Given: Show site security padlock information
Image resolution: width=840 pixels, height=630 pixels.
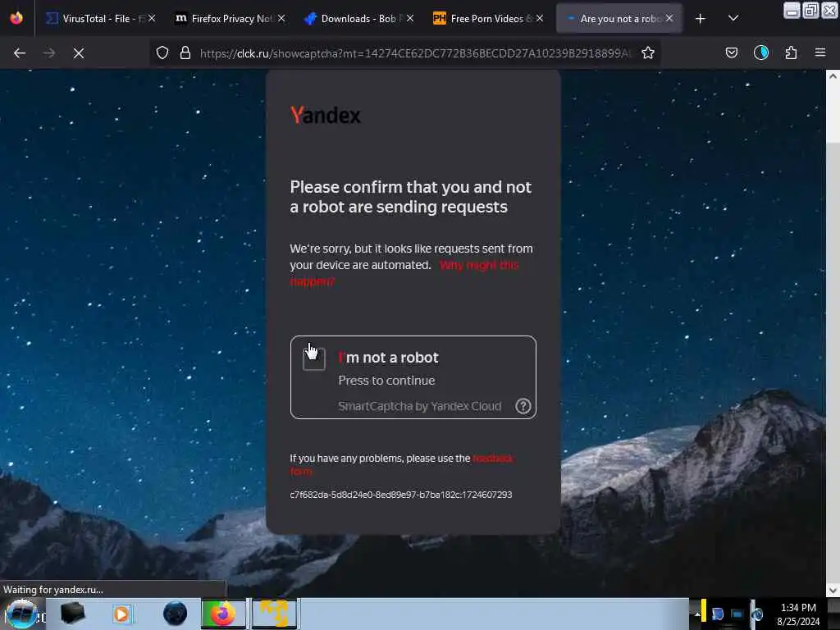Looking at the screenshot, I should coord(185,52).
